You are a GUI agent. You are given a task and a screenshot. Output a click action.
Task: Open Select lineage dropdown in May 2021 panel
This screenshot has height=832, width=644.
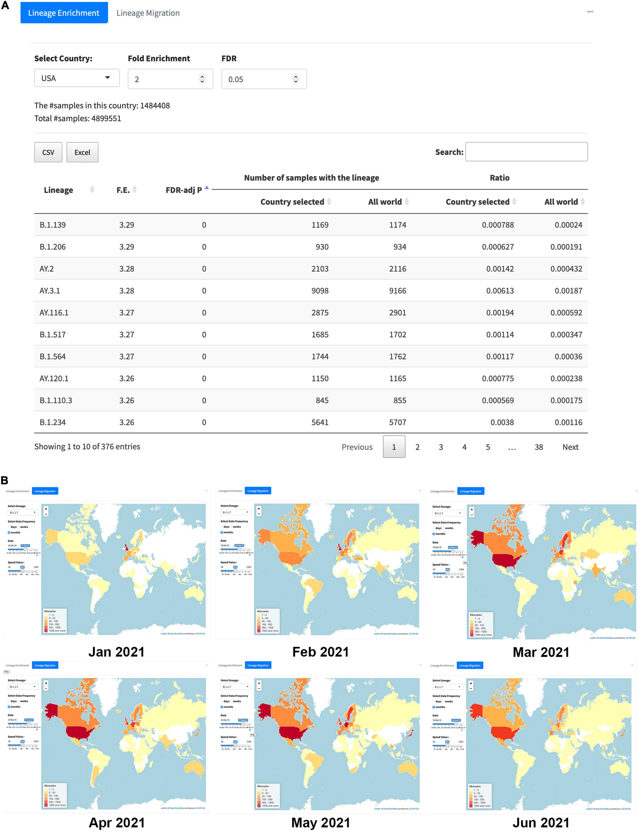click(x=236, y=687)
